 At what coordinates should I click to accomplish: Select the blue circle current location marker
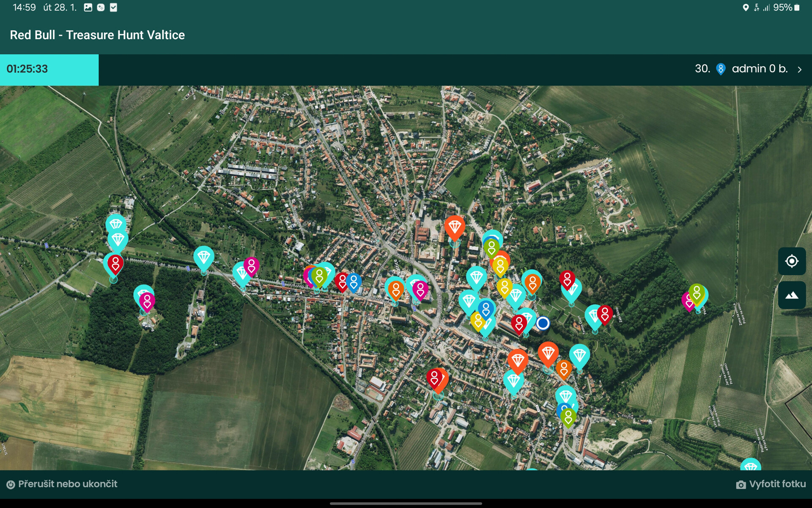pyautogui.click(x=543, y=323)
